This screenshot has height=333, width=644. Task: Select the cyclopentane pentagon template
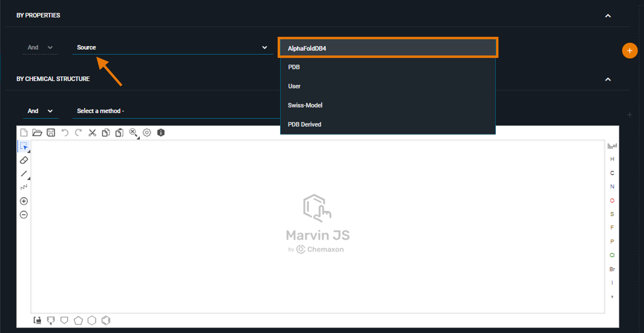pos(78,320)
